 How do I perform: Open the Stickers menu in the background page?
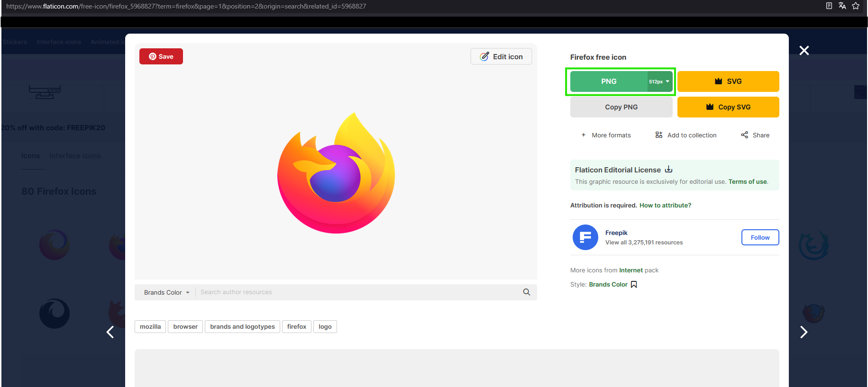click(x=15, y=42)
